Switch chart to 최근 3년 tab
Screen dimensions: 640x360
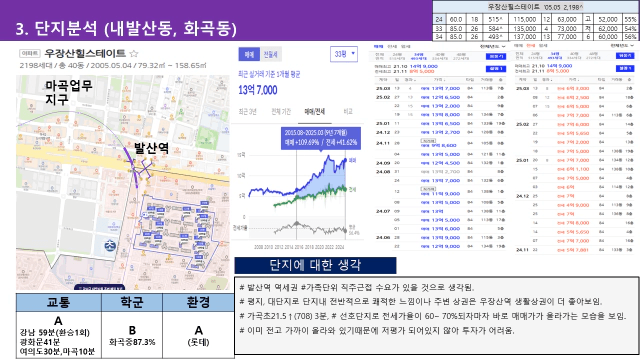(247, 111)
